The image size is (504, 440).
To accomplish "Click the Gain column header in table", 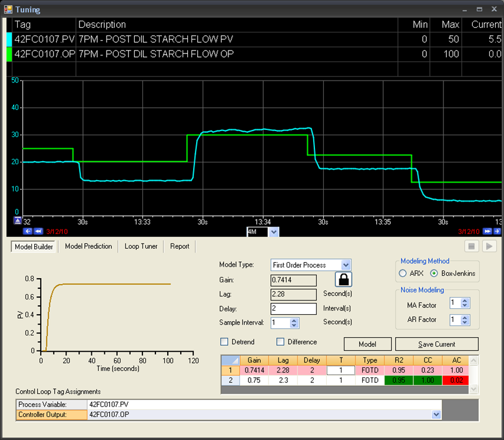I will pos(254,361).
